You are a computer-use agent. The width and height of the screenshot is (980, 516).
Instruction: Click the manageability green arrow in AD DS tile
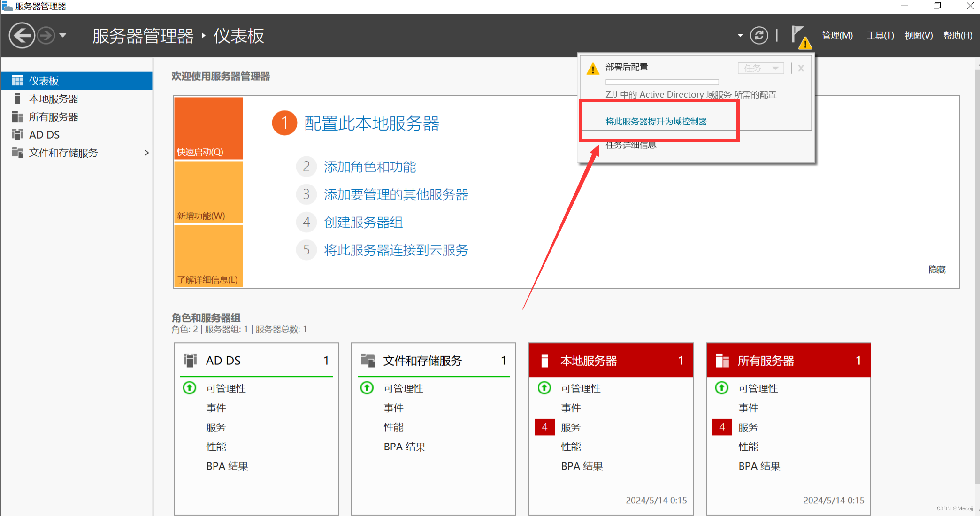[190, 388]
